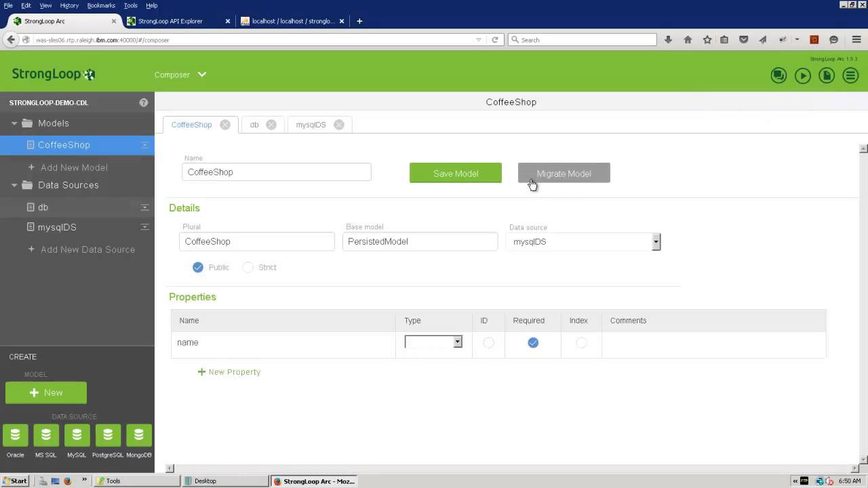
Task: Toggle the Public checkbox
Action: (x=198, y=268)
